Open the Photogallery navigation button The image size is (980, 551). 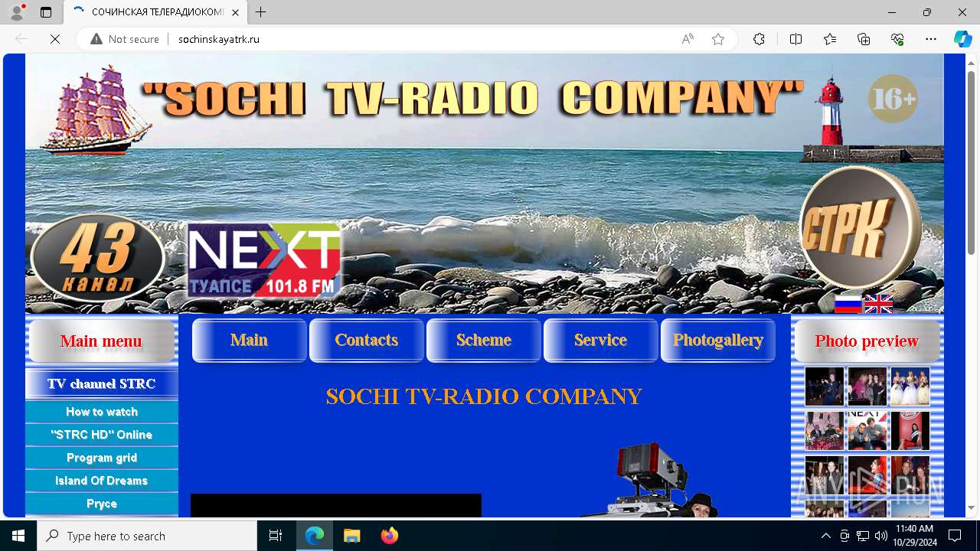click(x=718, y=341)
